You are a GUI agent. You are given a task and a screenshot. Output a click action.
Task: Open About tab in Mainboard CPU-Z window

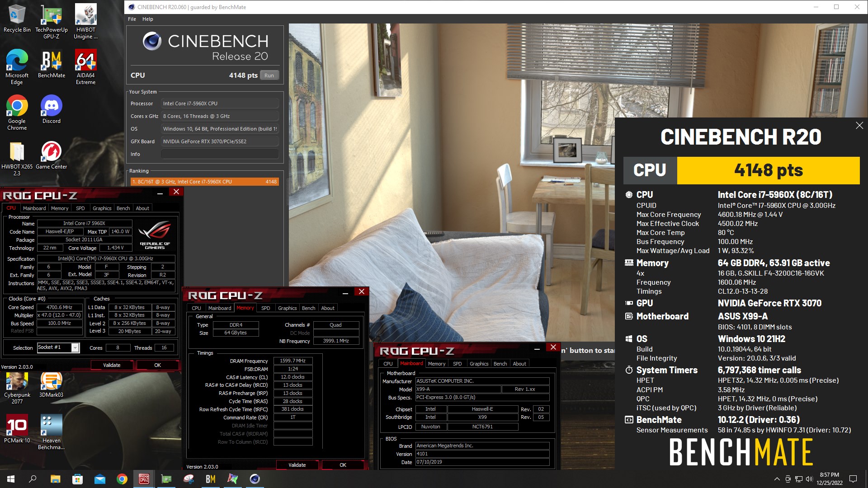(x=519, y=364)
